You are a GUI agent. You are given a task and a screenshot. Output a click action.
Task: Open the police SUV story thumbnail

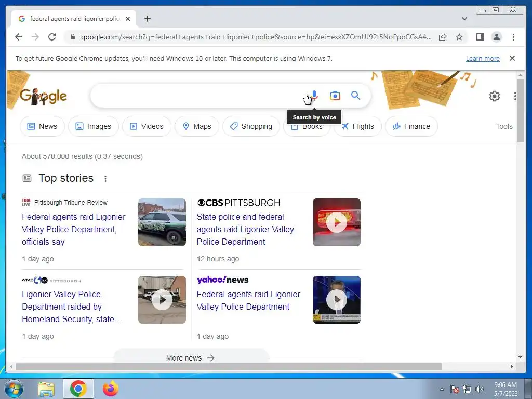pyautogui.click(x=162, y=222)
